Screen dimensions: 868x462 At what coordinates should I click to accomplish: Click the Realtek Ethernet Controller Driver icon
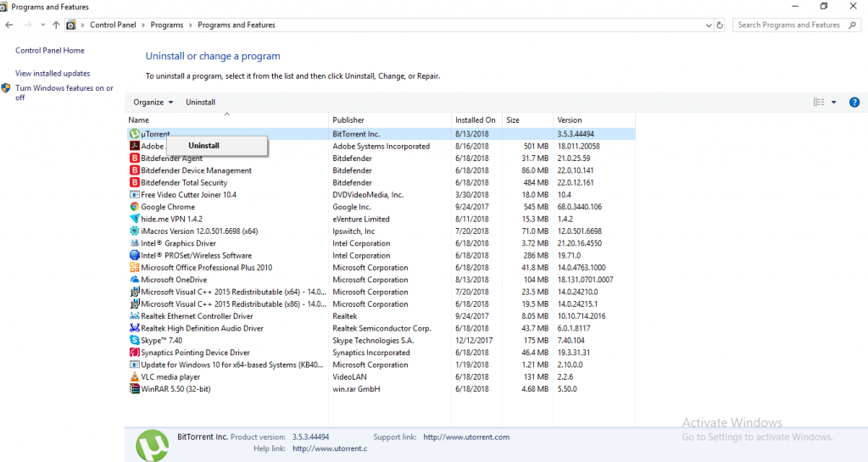tap(134, 316)
